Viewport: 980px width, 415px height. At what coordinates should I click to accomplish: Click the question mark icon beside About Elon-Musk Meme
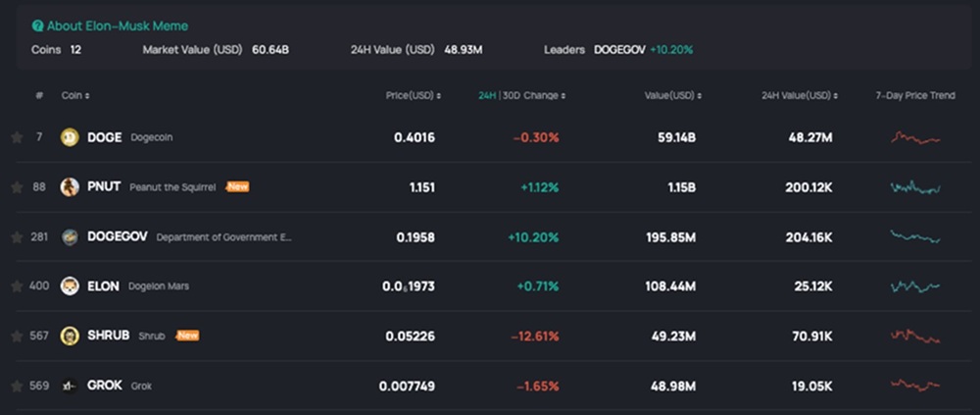coord(37,26)
